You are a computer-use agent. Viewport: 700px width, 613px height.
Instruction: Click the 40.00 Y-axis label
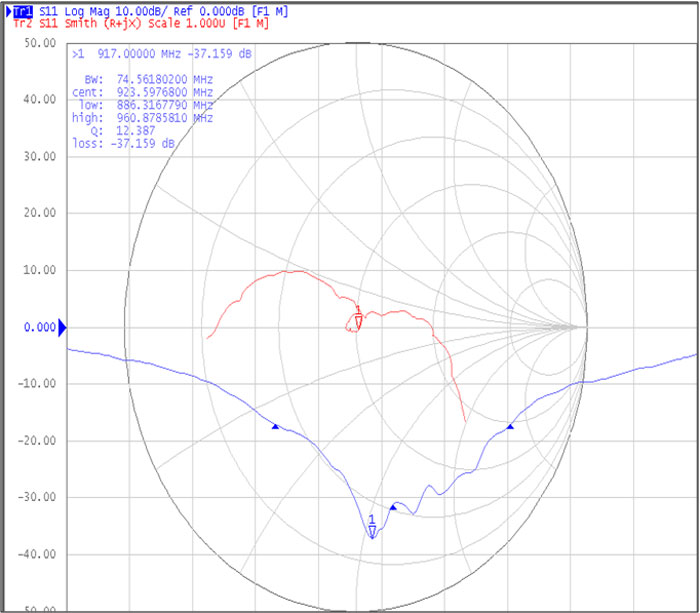pyautogui.click(x=40, y=99)
